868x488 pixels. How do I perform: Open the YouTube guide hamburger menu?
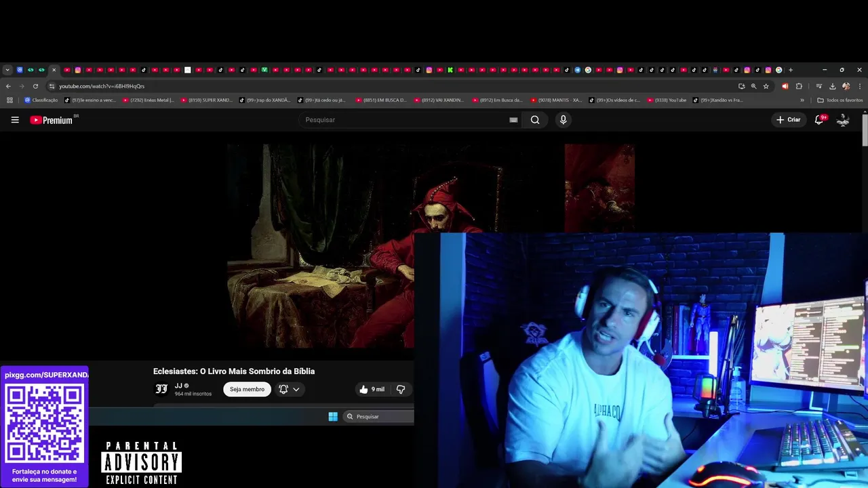pyautogui.click(x=15, y=120)
